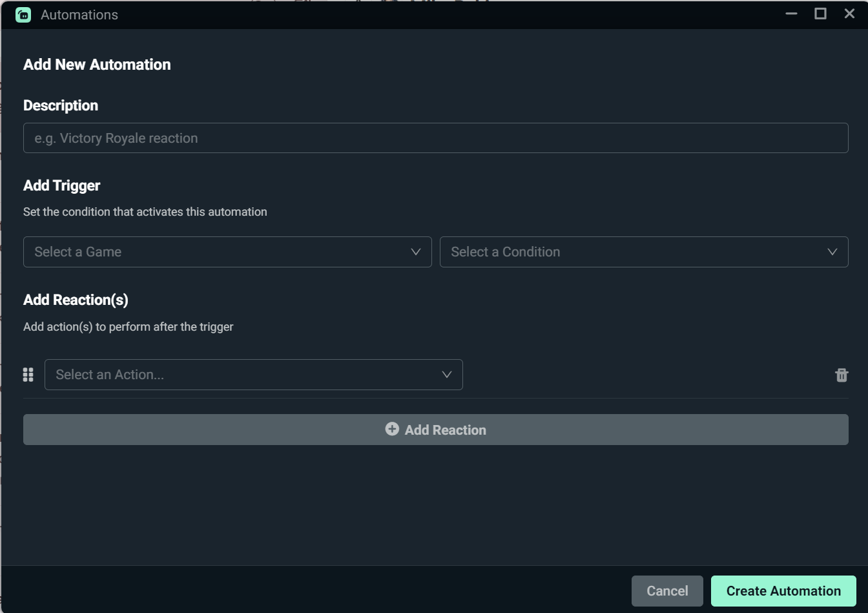Click the Add Reaction button

pyautogui.click(x=436, y=430)
